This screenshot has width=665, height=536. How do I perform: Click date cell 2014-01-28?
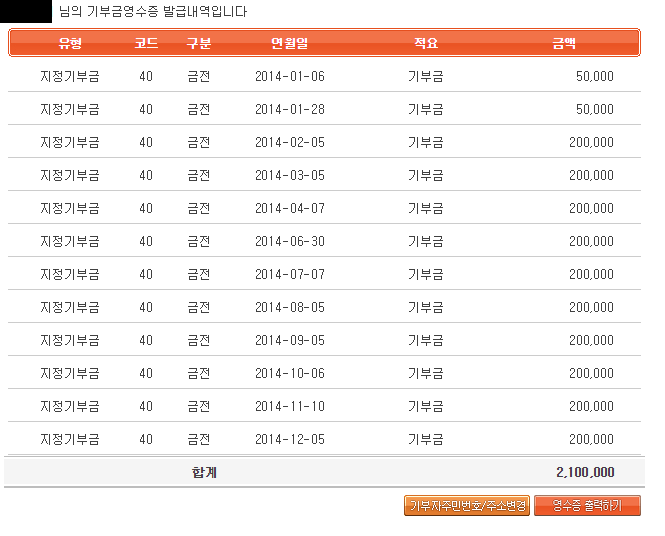coord(290,109)
